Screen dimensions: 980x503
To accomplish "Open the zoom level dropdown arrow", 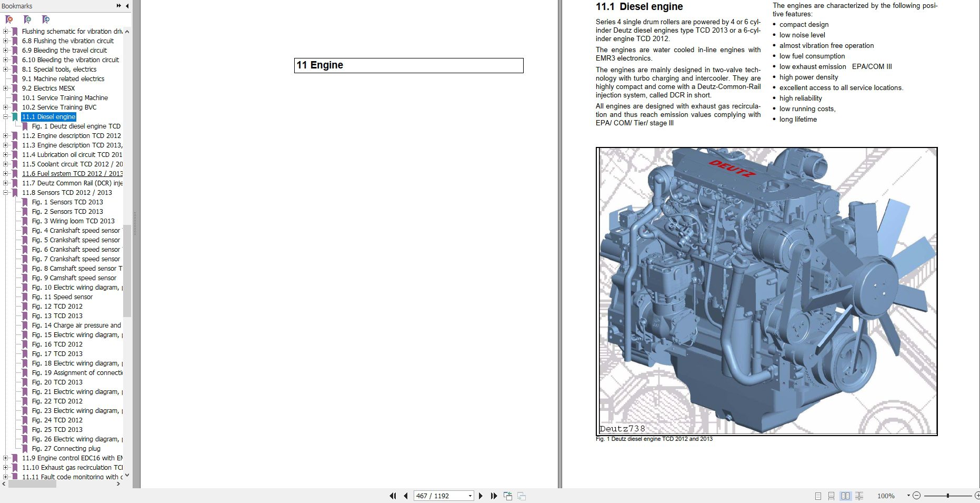I will pos(908,496).
